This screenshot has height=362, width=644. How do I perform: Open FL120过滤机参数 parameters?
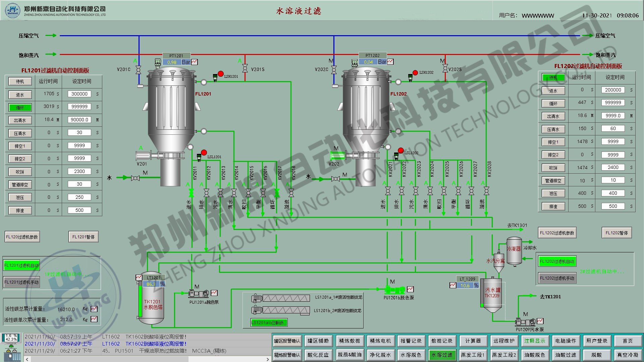22,237
